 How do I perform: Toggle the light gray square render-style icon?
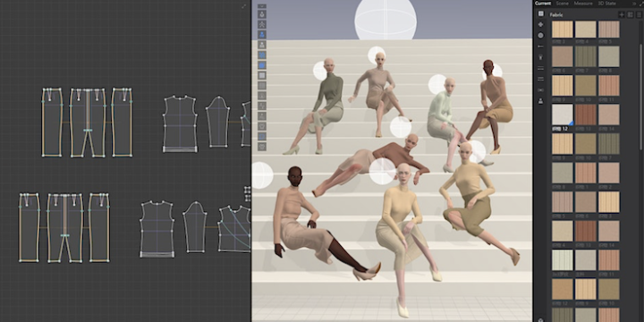pyautogui.click(x=261, y=75)
